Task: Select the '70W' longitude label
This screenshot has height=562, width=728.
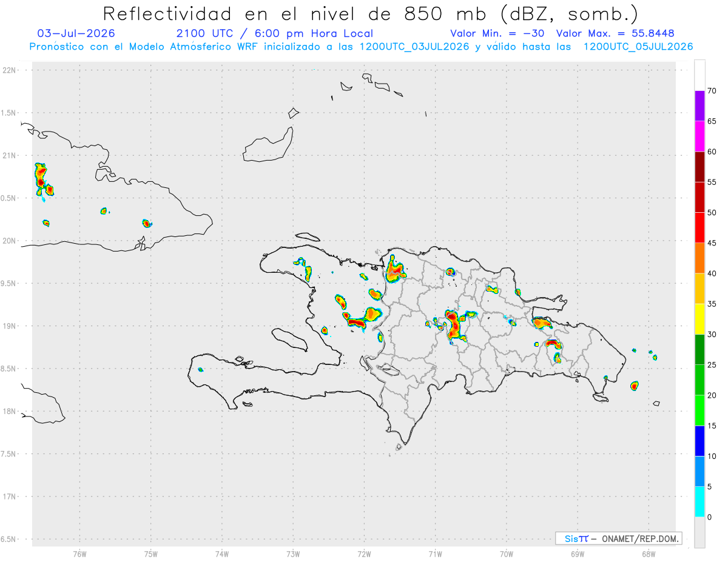Action: coord(507,554)
